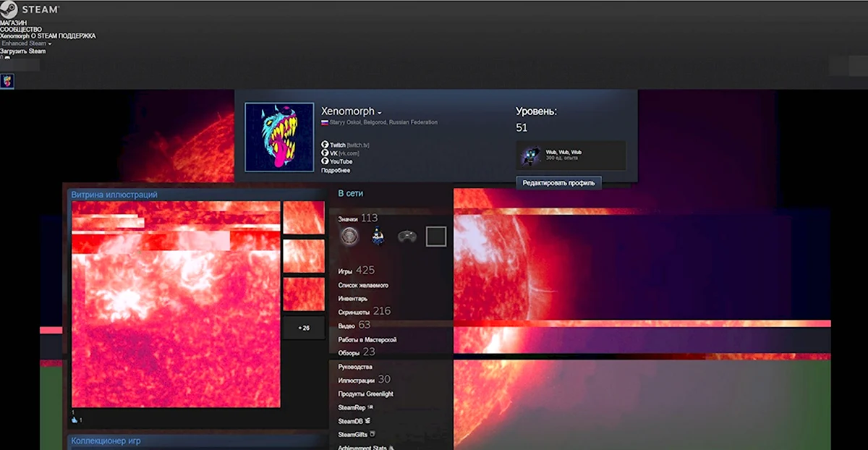This screenshot has width=868, height=450.
Task: Click the character badge icon under Значки
Action: click(x=378, y=236)
